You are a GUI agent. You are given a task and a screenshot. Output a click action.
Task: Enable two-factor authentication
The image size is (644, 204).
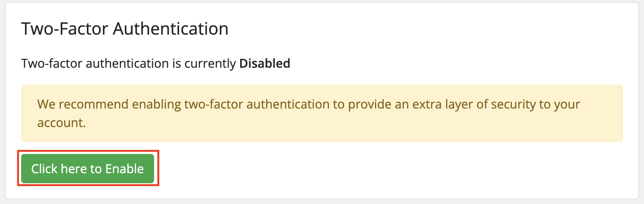tap(88, 169)
